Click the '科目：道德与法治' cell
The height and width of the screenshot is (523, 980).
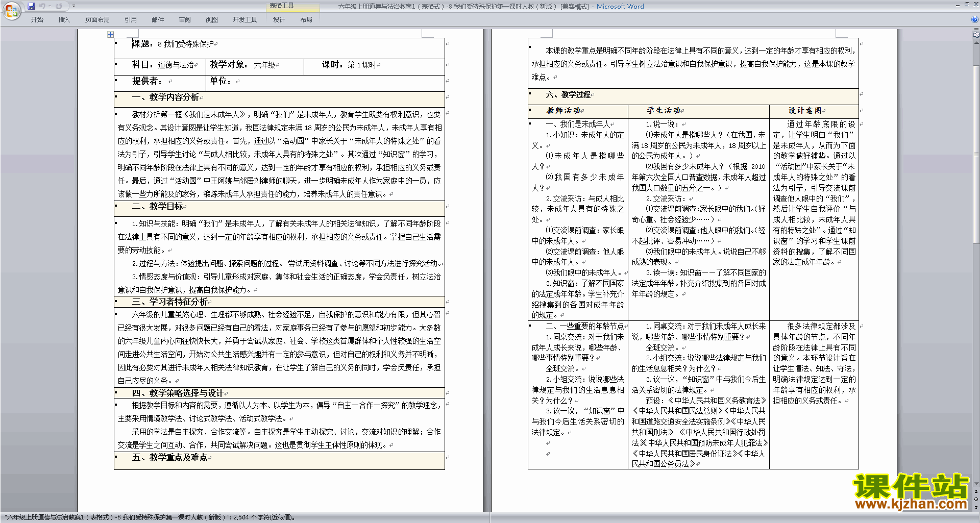point(160,67)
